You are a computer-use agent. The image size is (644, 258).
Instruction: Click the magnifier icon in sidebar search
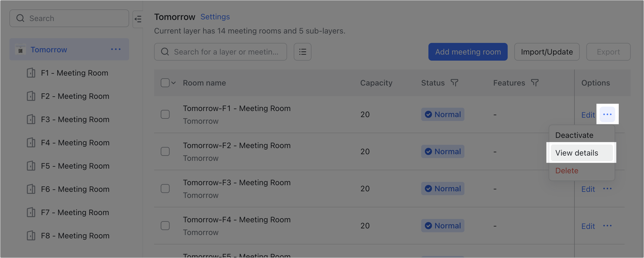pos(20,18)
